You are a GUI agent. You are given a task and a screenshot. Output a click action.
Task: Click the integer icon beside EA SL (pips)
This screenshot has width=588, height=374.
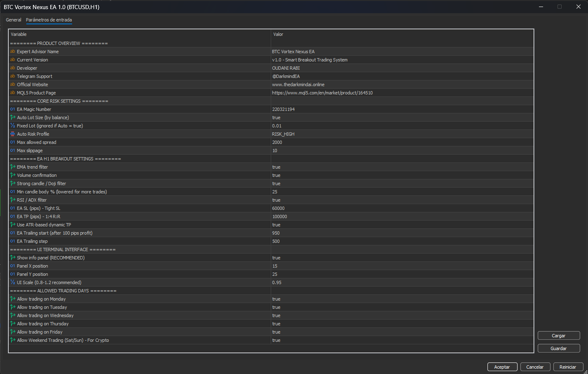pos(12,208)
